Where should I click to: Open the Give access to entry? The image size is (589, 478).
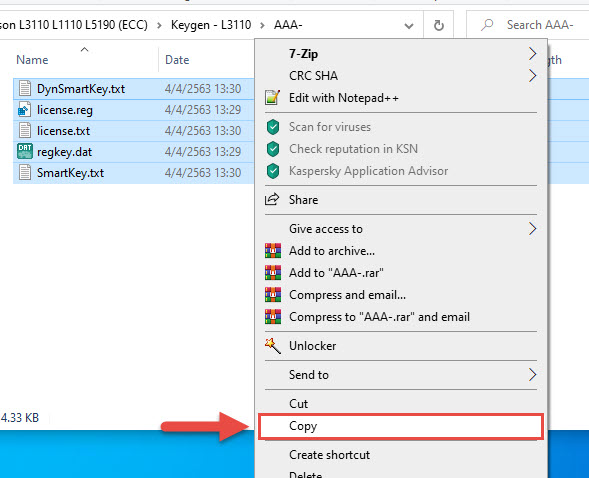pyautogui.click(x=401, y=229)
